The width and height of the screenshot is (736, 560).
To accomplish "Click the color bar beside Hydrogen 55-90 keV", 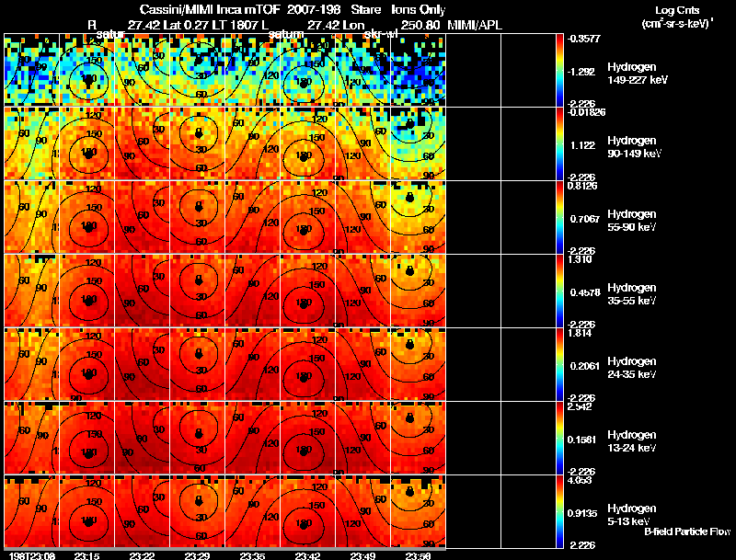I will [559, 217].
